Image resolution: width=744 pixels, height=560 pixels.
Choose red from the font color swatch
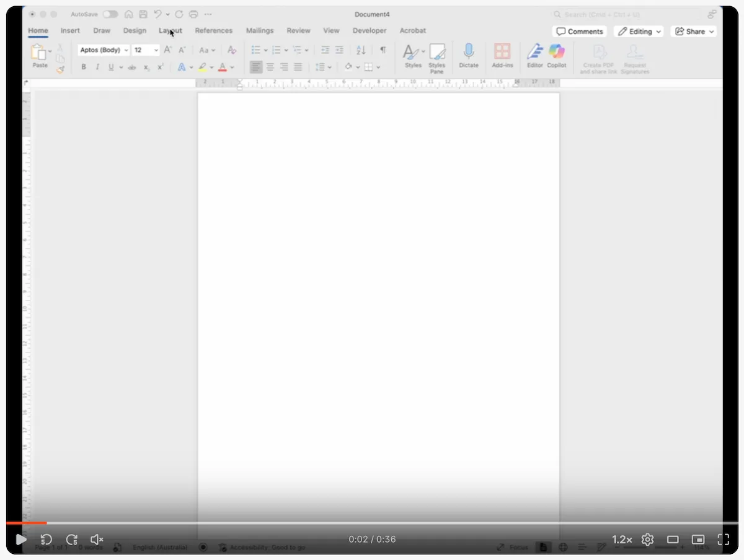(x=222, y=67)
